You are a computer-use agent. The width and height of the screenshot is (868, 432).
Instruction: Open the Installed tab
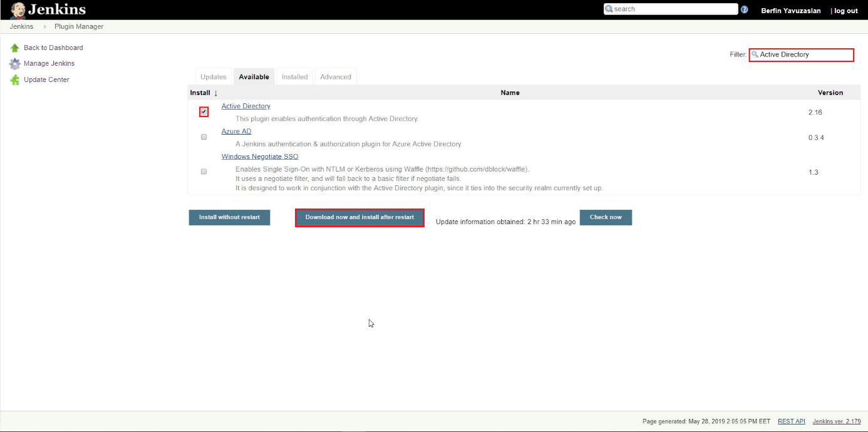(x=294, y=77)
